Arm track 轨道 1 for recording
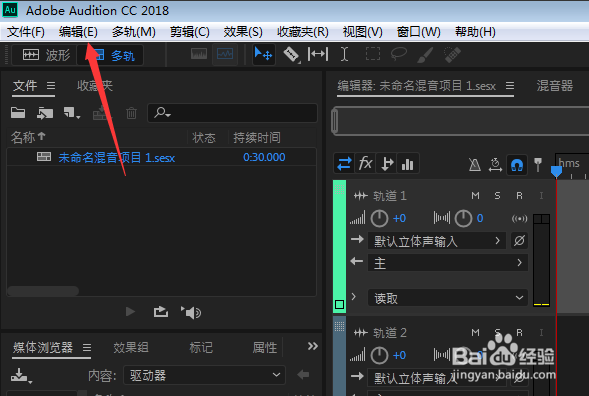This screenshot has height=396, width=589. point(519,195)
